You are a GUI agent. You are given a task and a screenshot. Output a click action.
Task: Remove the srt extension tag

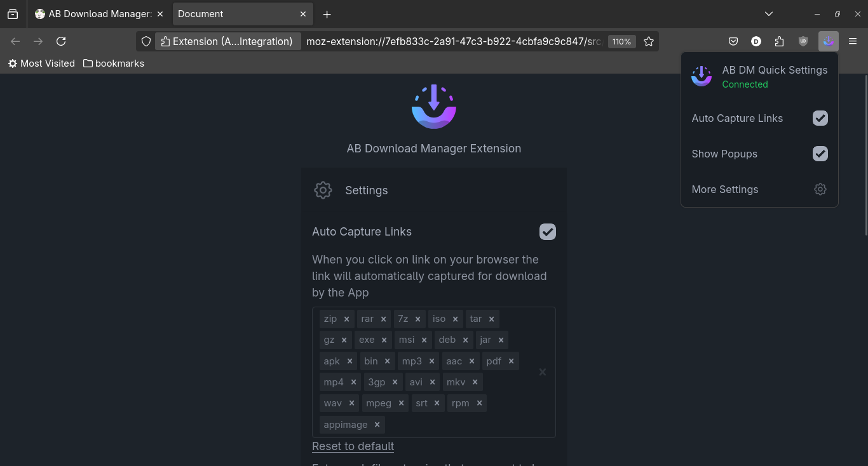pos(437,403)
